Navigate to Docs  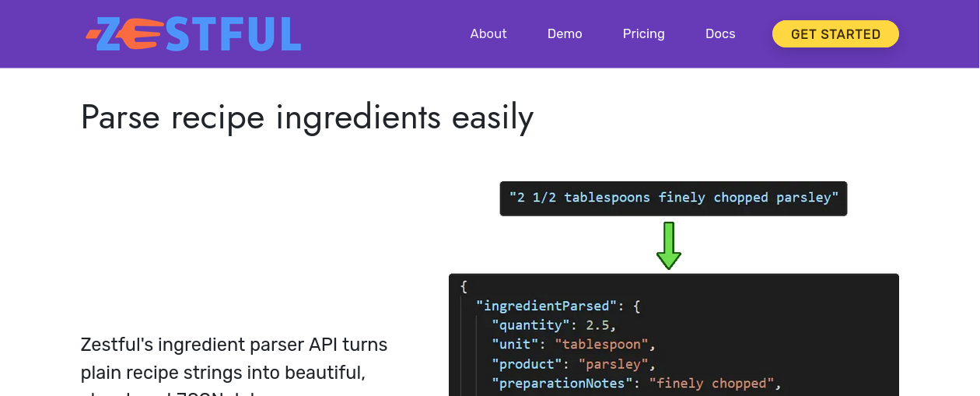coord(720,34)
